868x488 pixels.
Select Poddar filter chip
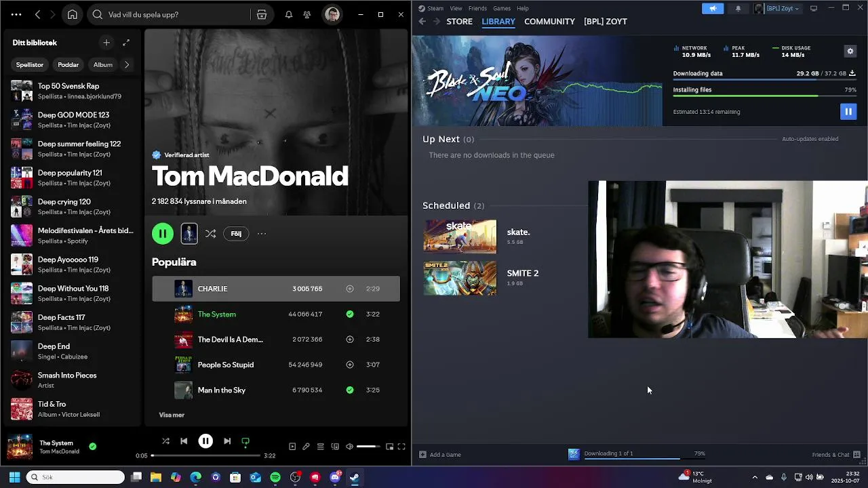point(68,64)
